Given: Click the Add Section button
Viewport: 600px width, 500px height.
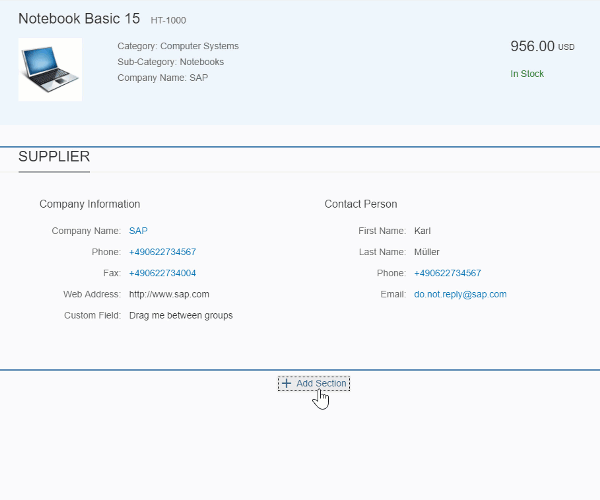Looking at the screenshot, I should pyautogui.click(x=314, y=383).
